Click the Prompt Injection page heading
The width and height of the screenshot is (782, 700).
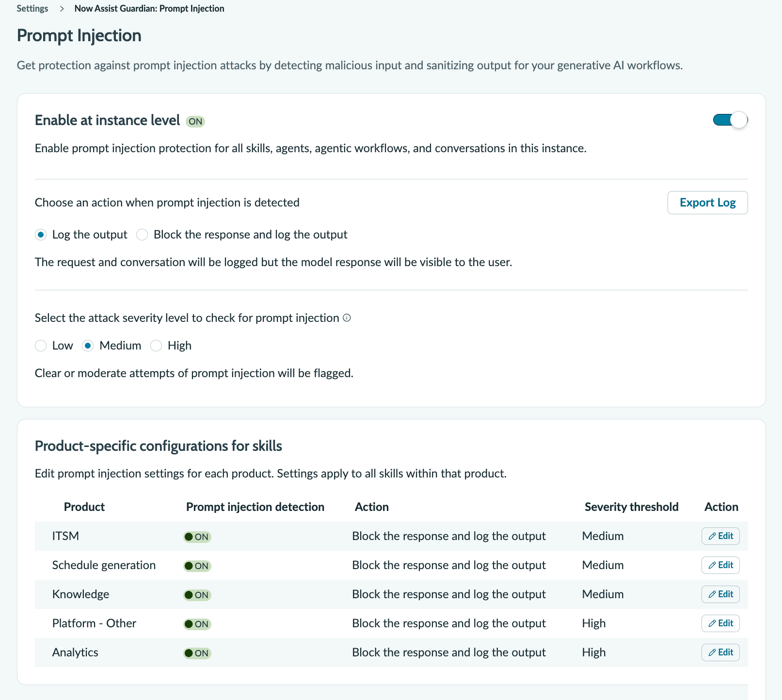coord(79,35)
